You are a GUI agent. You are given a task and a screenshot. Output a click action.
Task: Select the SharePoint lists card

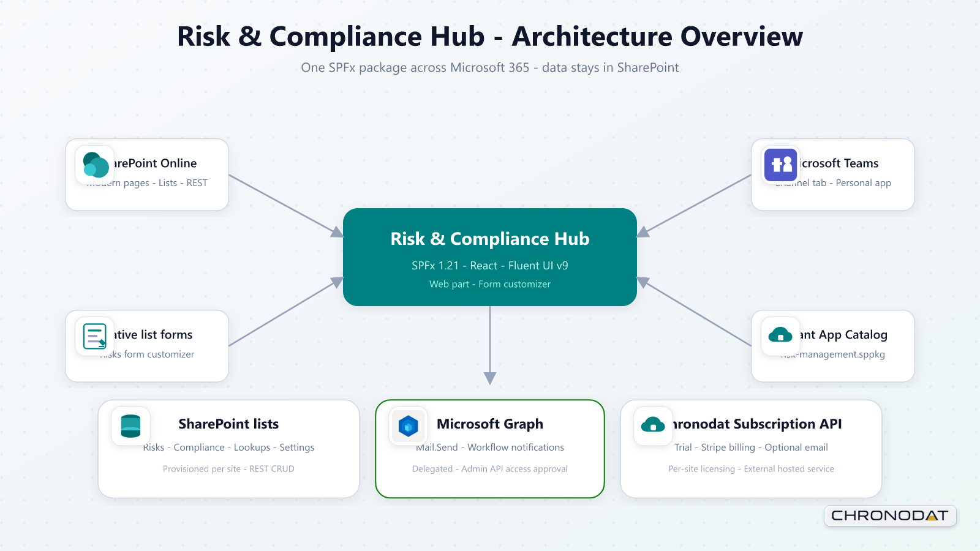click(x=228, y=449)
